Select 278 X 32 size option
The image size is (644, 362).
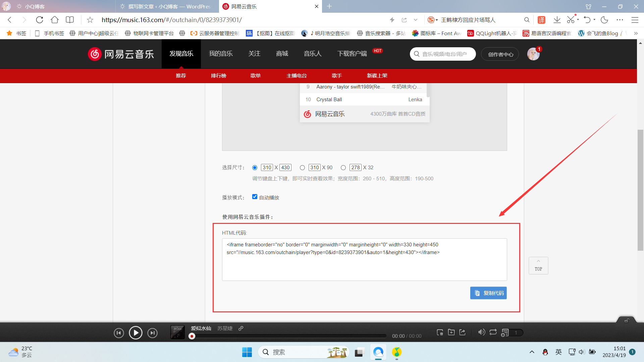pos(343,168)
